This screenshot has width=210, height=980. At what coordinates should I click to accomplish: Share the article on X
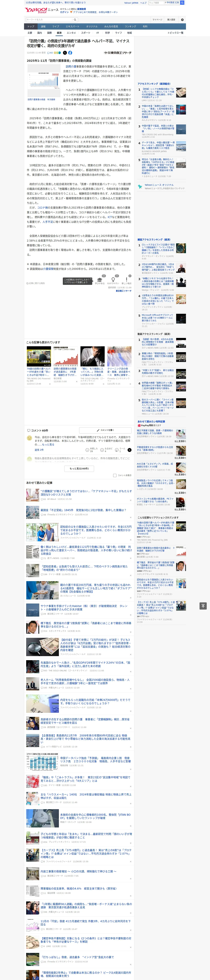pyautogui.click(x=65, y=53)
